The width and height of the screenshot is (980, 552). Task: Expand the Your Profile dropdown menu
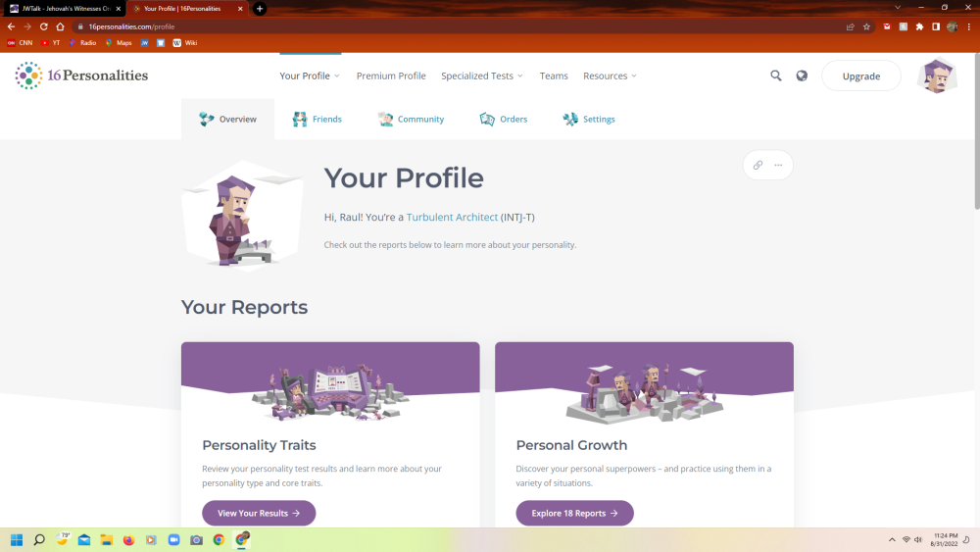pos(310,75)
